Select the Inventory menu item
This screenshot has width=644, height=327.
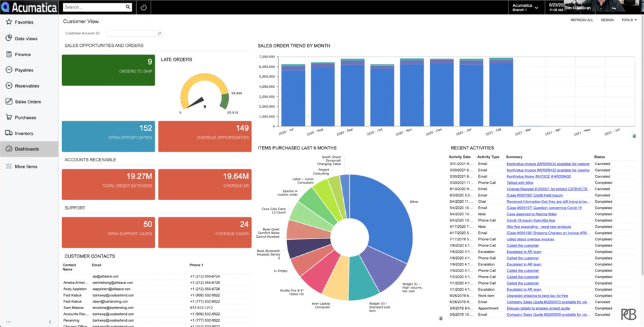(29, 133)
